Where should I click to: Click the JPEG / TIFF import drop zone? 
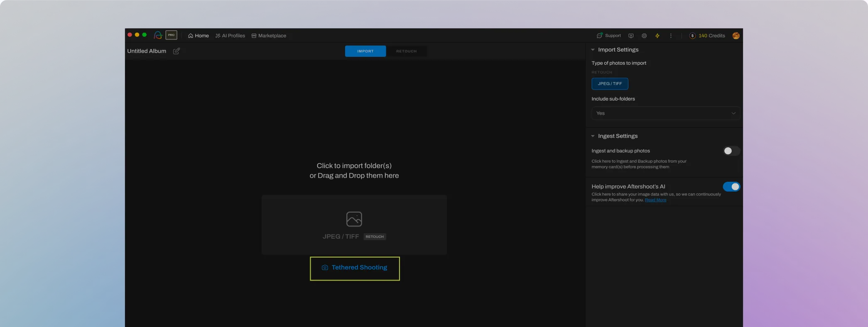[x=354, y=225]
